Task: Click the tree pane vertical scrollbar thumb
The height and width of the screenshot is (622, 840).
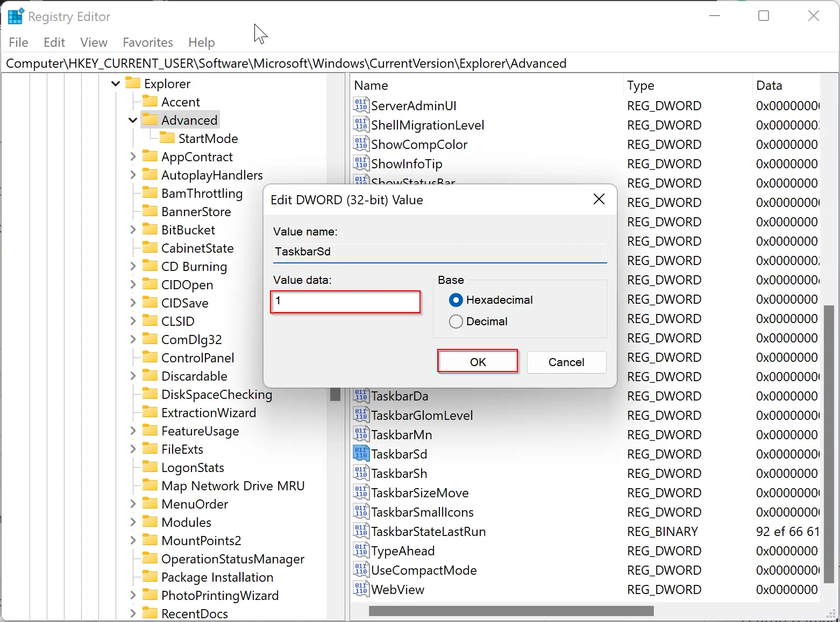Action: tap(336, 394)
